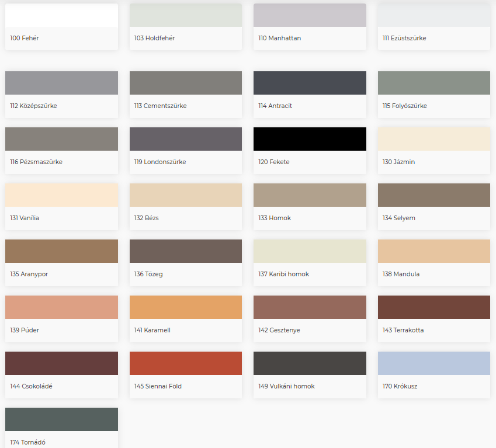Screen dimensions: 496x448
Task: Pick the 131 Vanília color swatch
Action: (61, 195)
